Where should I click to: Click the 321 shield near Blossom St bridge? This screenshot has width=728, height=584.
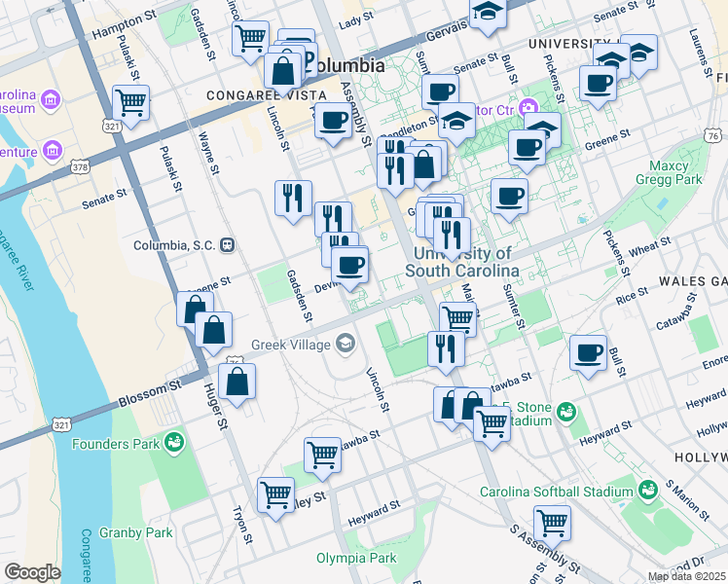point(61,424)
